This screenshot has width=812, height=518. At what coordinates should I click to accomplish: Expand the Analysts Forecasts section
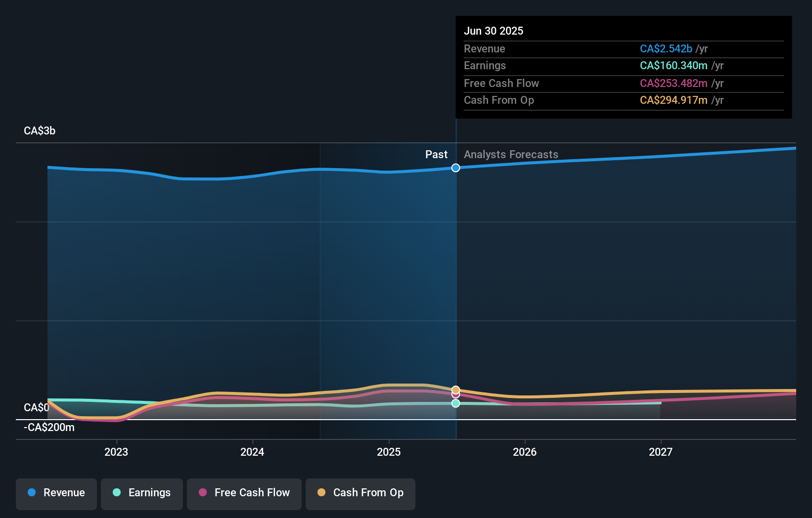tap(511, 154)
